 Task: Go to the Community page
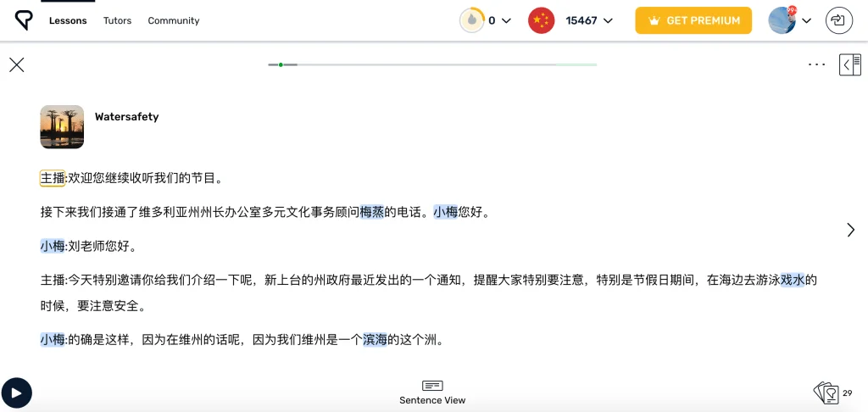pyautogui.click(x=174, y=20)
